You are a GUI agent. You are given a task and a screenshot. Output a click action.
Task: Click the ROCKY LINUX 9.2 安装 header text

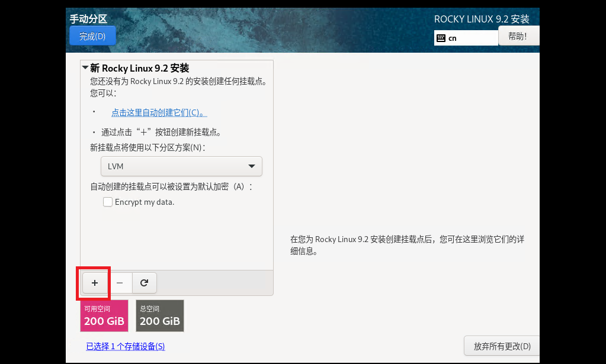482,19
